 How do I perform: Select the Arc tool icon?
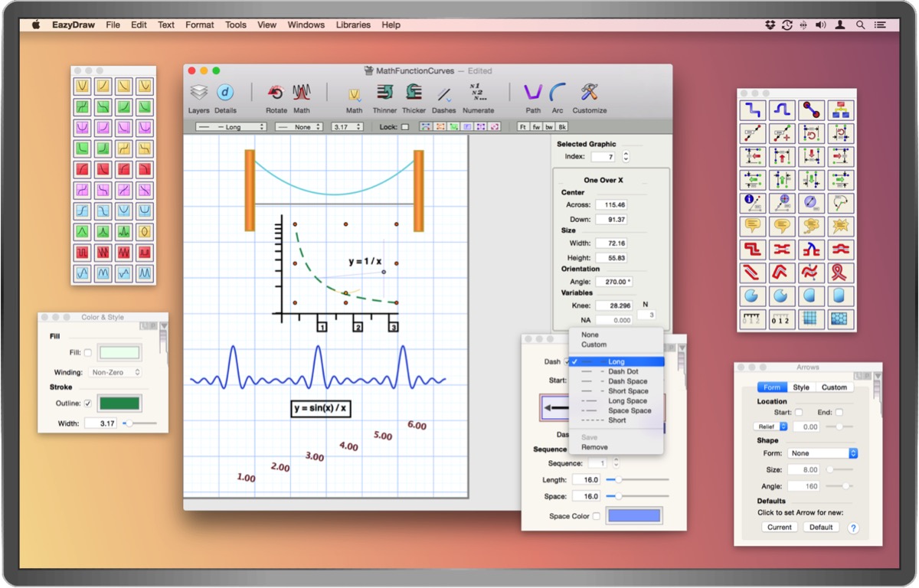pyautogui.click(x=558, y=93)
